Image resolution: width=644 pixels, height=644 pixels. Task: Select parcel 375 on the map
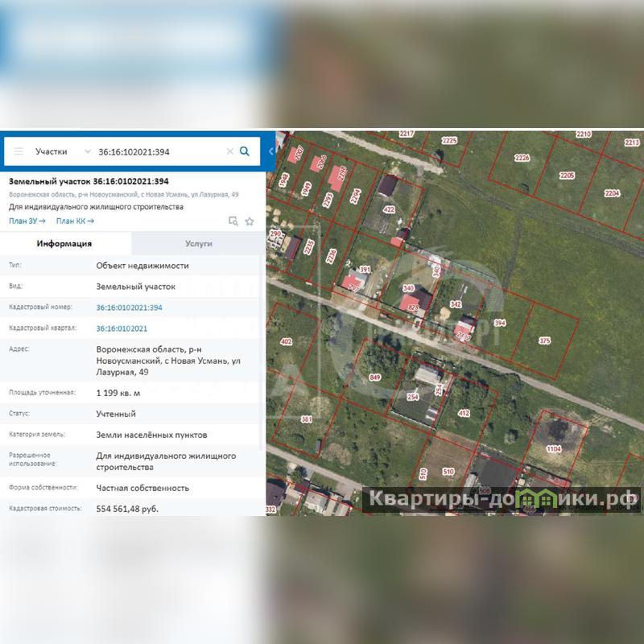(x=545, y=341)
